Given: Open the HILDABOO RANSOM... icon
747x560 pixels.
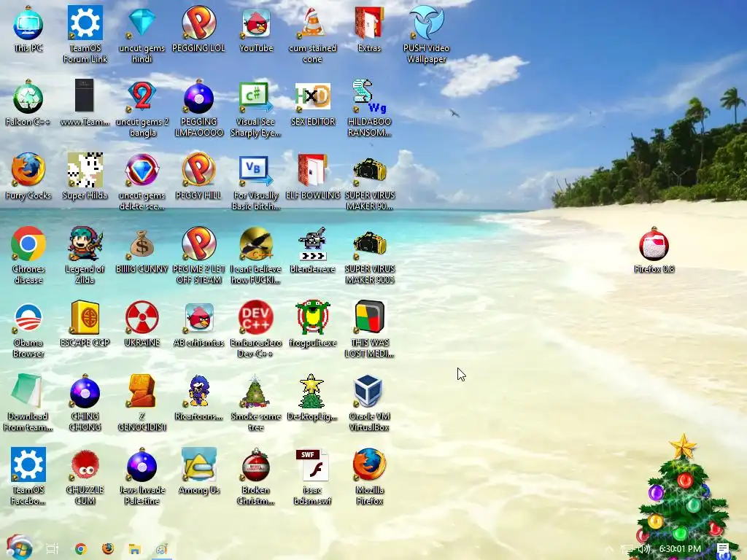Looking at the screenshot, I should pos(369,108).
